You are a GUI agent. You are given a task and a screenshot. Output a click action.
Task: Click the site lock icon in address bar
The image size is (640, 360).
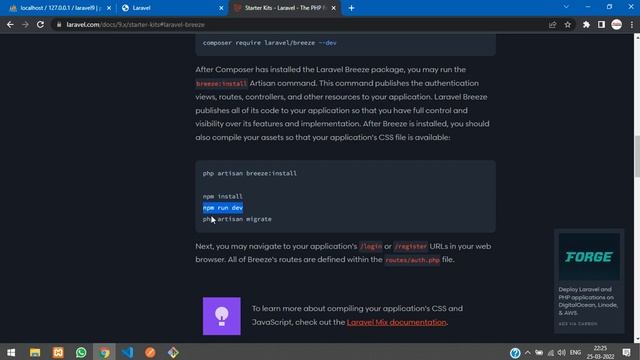tap(59, 24)
